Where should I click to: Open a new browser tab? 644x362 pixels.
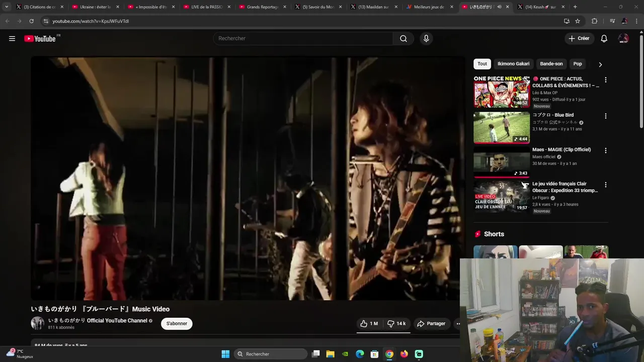pyautogui.click(x=575, y=7)
